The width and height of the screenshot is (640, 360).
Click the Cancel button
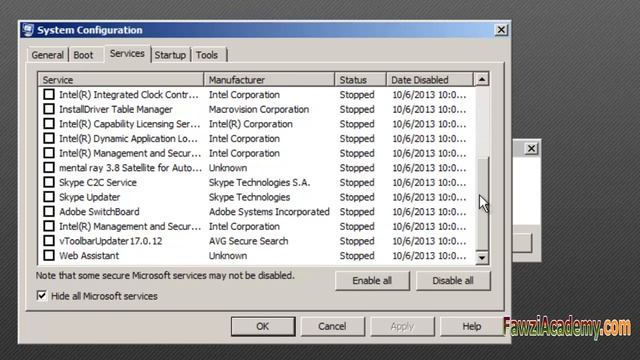332,327
